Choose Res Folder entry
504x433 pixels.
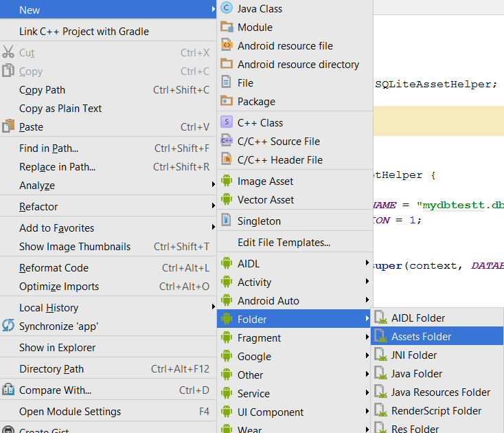[x=437, y=428]
